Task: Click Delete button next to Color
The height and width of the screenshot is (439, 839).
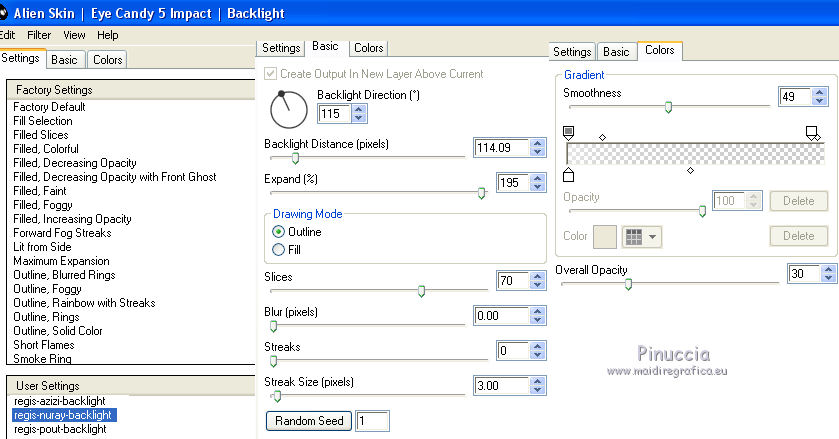Action: coord(798,236)
